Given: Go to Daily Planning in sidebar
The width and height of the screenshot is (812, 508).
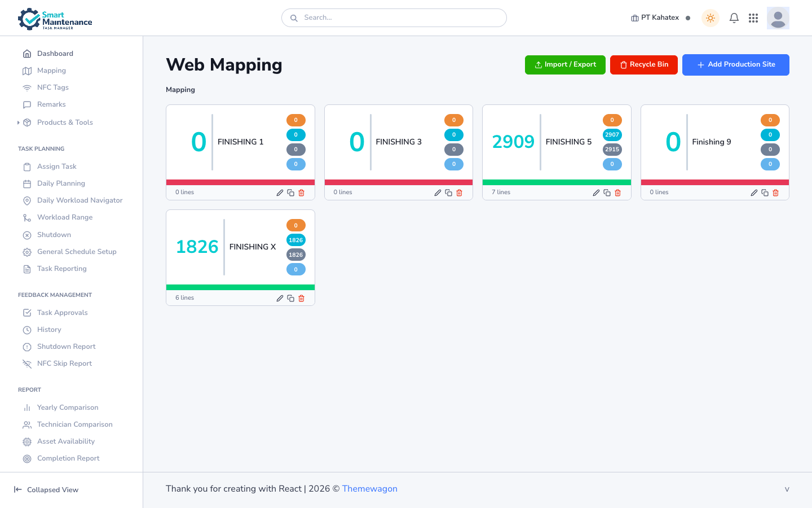Looking at the screenshot, I should click(x=61, y=183).
